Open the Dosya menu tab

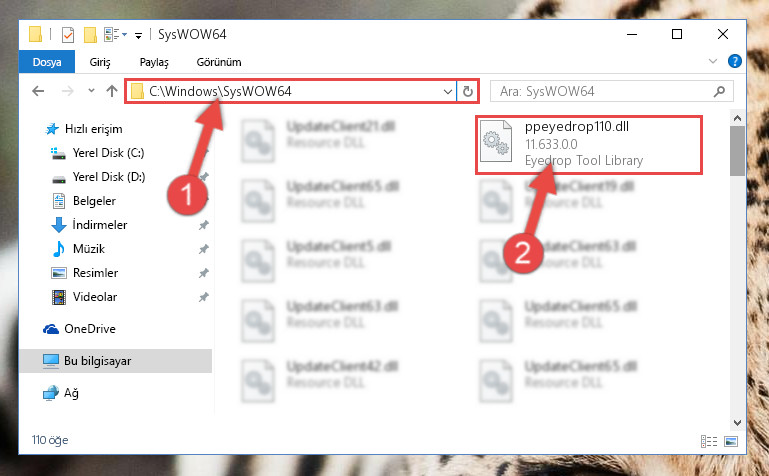point(47,62)
